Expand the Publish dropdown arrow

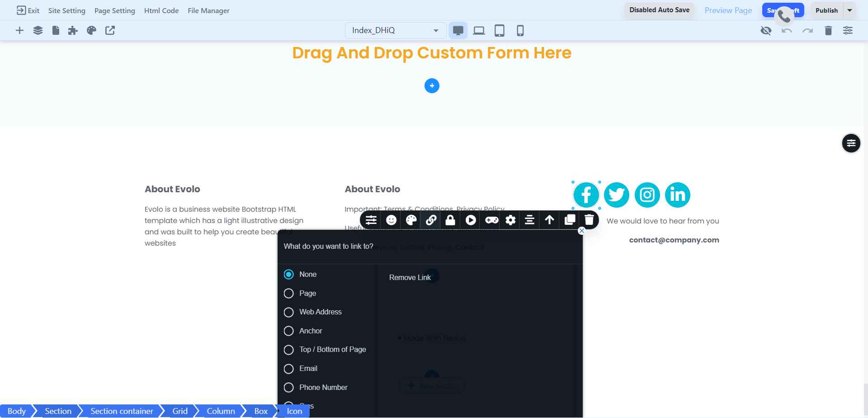point(849,10)
